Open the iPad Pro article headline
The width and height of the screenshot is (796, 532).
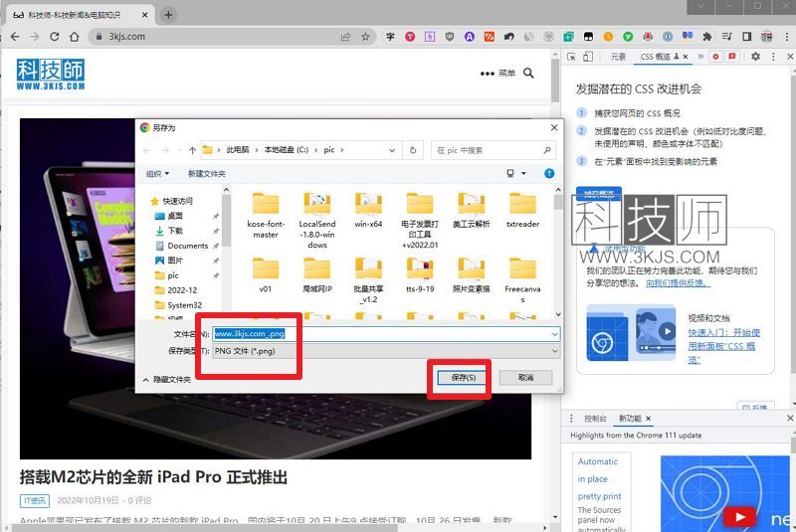pos(154,476)
